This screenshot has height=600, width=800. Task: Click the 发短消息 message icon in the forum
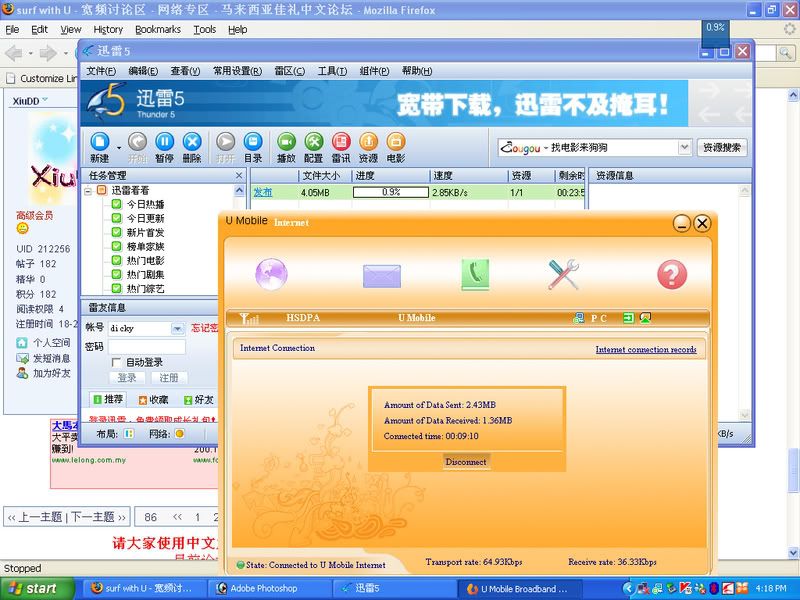coord(22,358)
